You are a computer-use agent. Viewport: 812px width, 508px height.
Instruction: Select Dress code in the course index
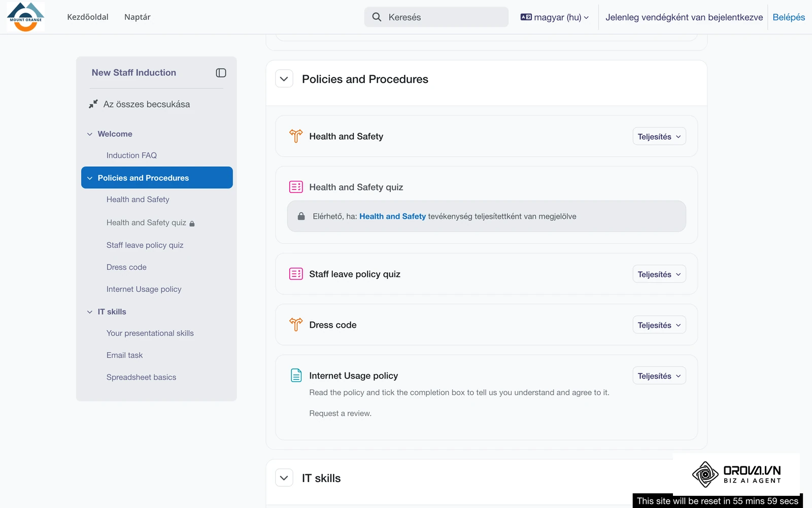click(126, 267)
